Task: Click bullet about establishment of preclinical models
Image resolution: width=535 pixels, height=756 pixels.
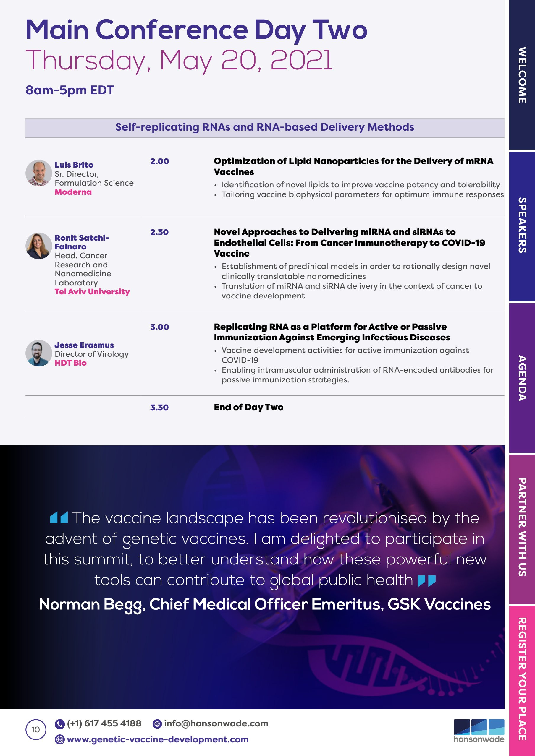Action: tap(356, 271)
